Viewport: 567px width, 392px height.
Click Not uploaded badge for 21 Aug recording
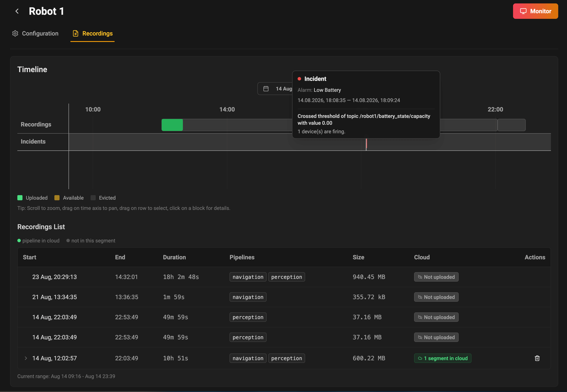pyautogui.click(x=436, y=297)
